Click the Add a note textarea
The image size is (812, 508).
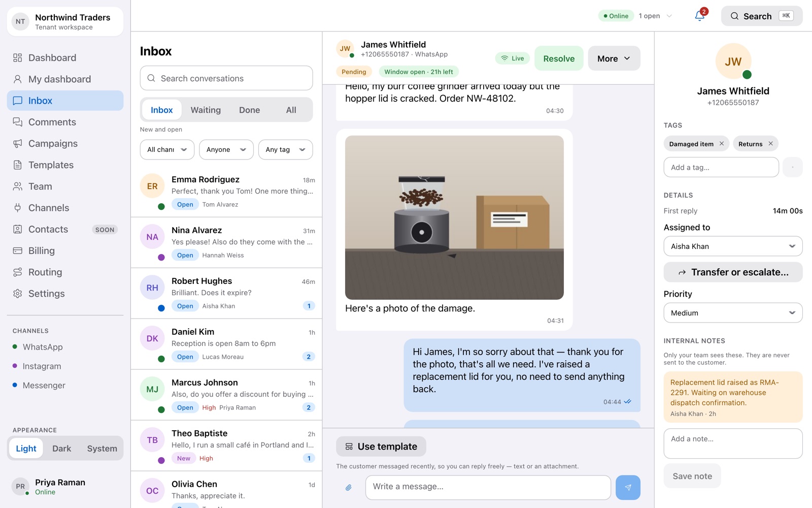pyautogui.click(x=733, y=443)
